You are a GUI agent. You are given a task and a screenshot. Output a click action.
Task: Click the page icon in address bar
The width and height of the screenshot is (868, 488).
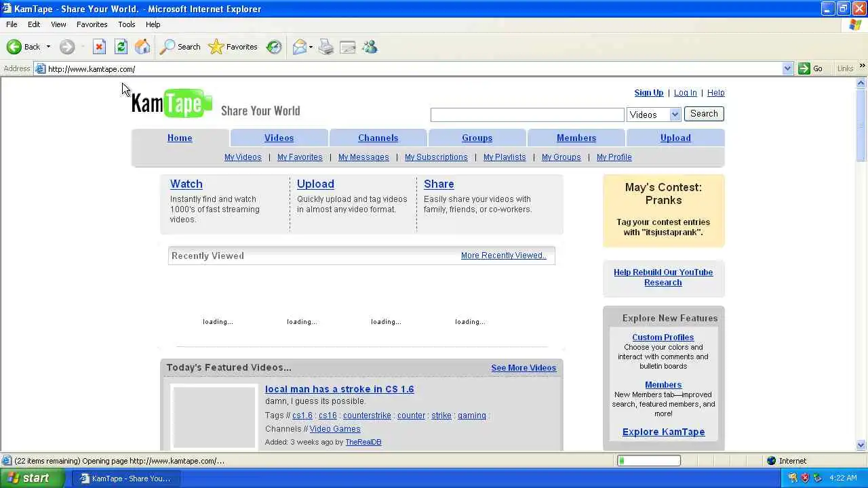click(x=41, y=68)
